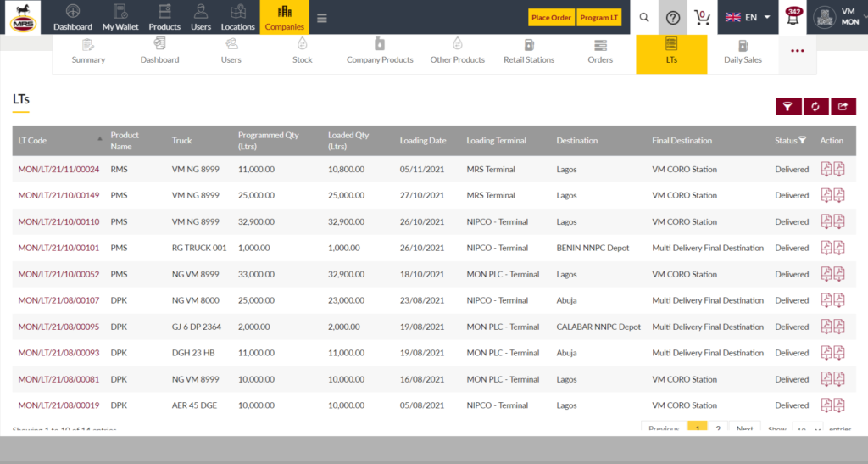Image resolution: width=868 pixels, height=464 pixels.
Task: Open LT MON/LT/21/08/00081
Action: (x=58, y=380)
